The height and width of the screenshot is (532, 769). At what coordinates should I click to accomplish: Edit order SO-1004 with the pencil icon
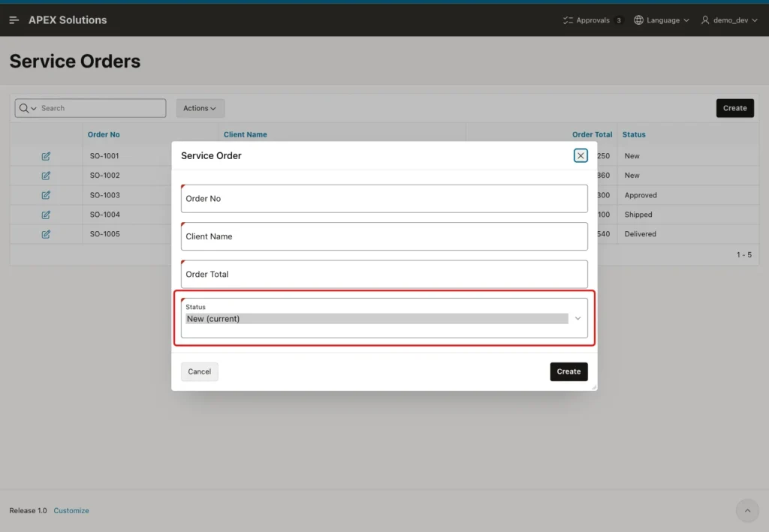pos(46,215)
